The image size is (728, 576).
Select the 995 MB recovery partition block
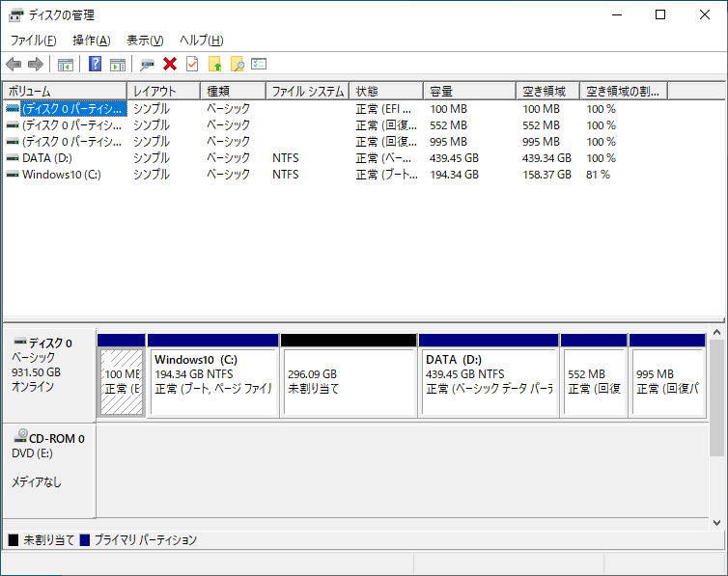(x=667, y=375)
